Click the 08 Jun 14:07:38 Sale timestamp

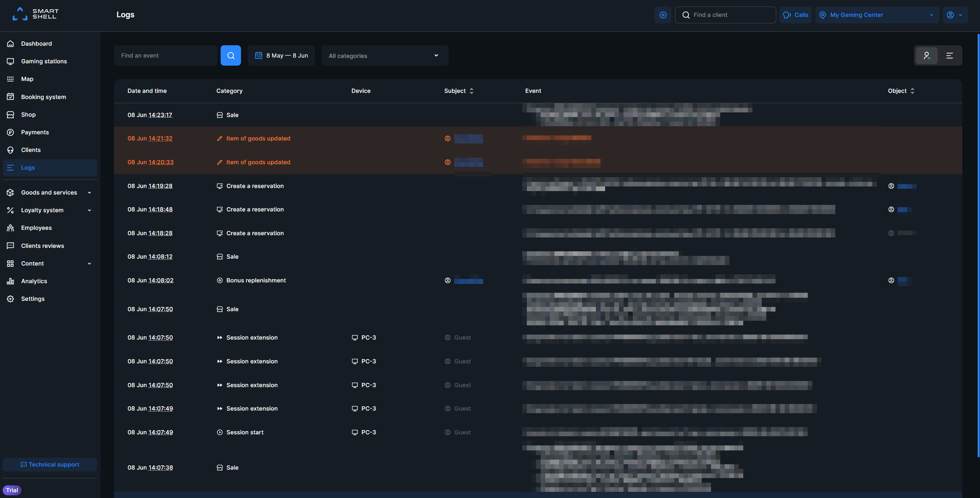150,468
